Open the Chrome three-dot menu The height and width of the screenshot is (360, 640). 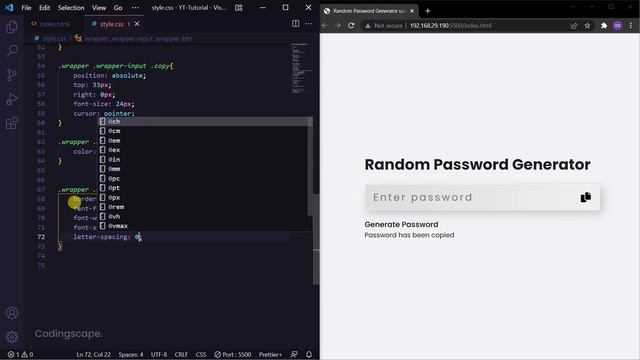(631, 25)
